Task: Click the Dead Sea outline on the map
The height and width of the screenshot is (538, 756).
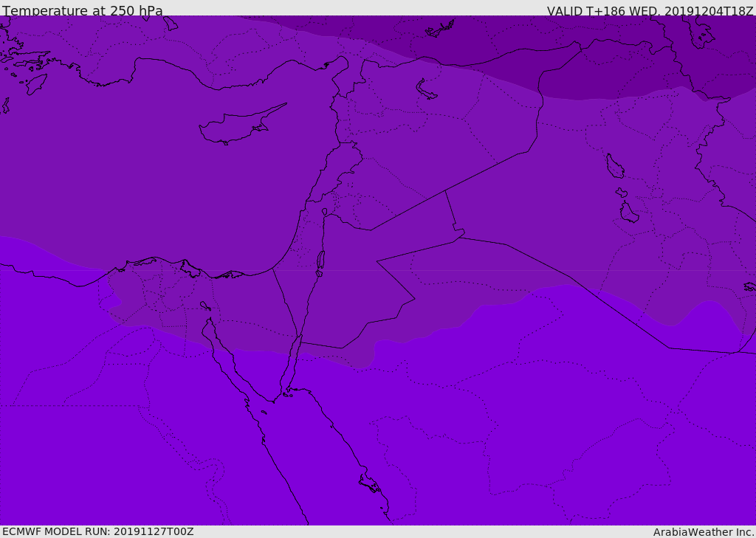Action: pos(320,263)
